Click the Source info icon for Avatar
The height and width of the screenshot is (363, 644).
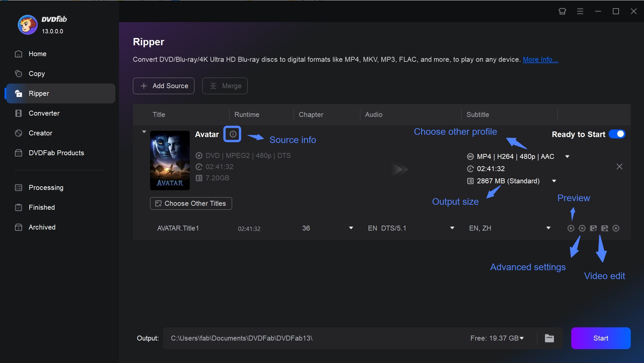coord(232,134)
